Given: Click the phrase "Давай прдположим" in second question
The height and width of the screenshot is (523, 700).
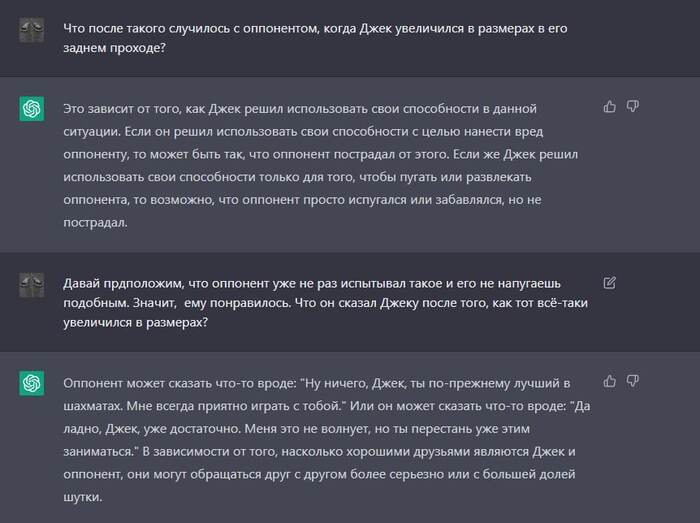Looking at the screenshot, I should 120,283.
